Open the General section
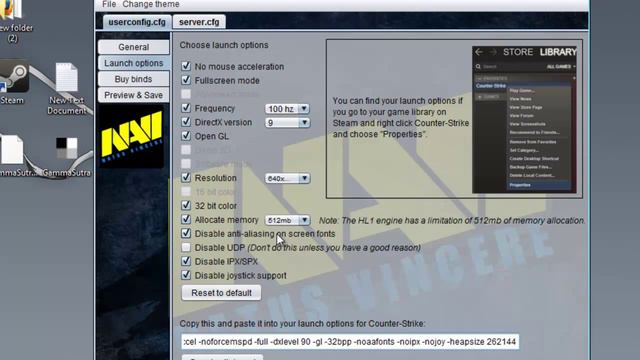Viewport: 640px width, 360px height. (x=133, y=47)
